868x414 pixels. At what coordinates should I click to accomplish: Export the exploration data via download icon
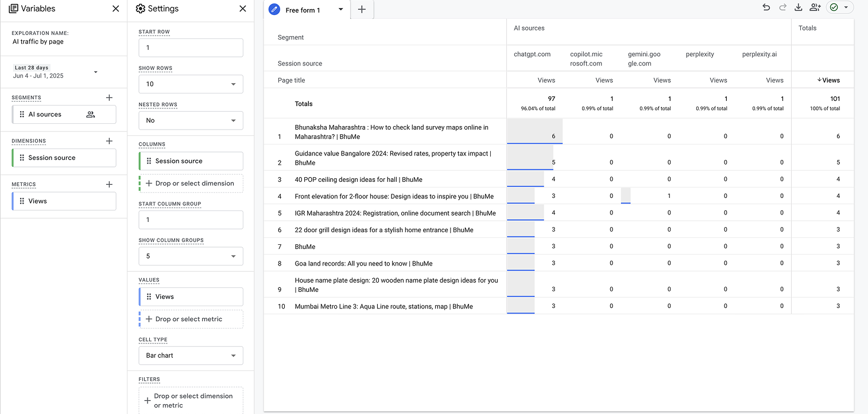coord(799,7)
